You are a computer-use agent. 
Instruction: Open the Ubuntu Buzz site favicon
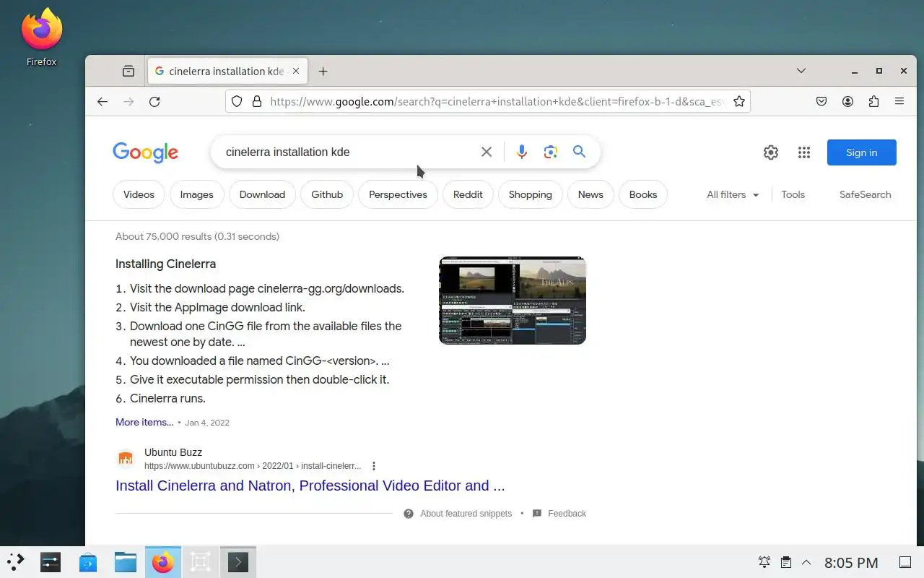(x=126, y=459)
